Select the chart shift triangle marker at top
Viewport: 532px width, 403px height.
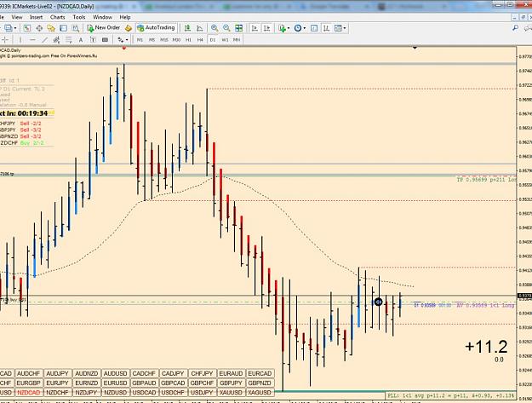coord(415,48)
